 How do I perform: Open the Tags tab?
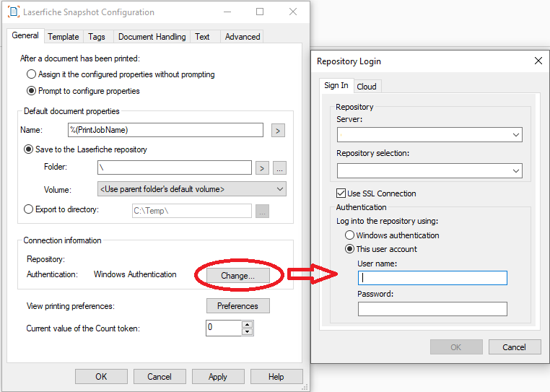[97, 37]
